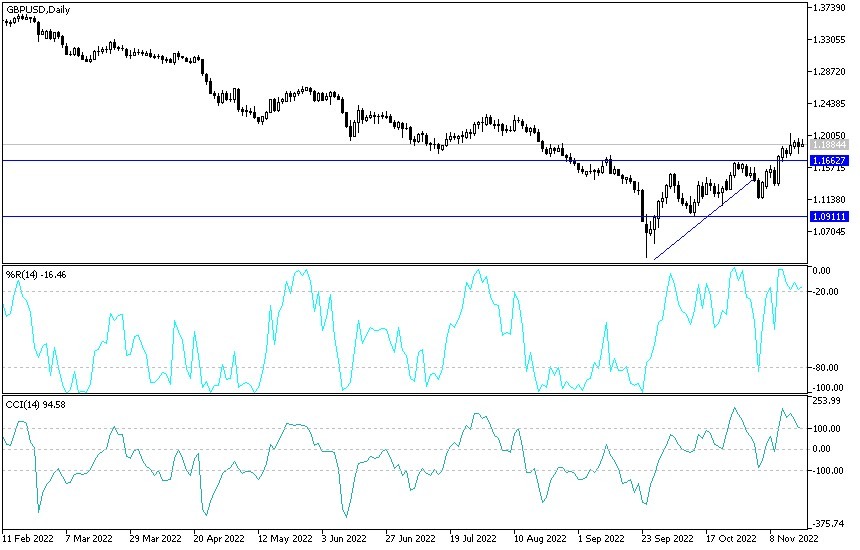Click the 1.28720 price axis value
This screenshot has width=860, height=550.
830,72
